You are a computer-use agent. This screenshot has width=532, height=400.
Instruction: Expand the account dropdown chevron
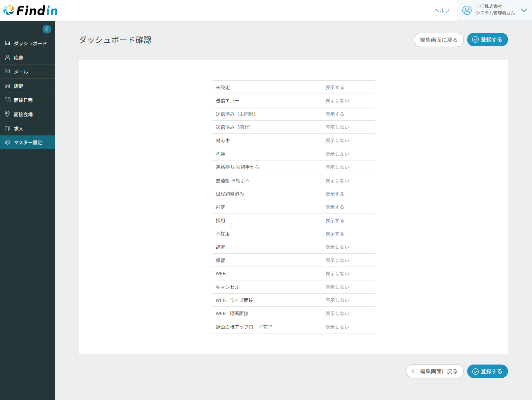(x=524, y=10)
